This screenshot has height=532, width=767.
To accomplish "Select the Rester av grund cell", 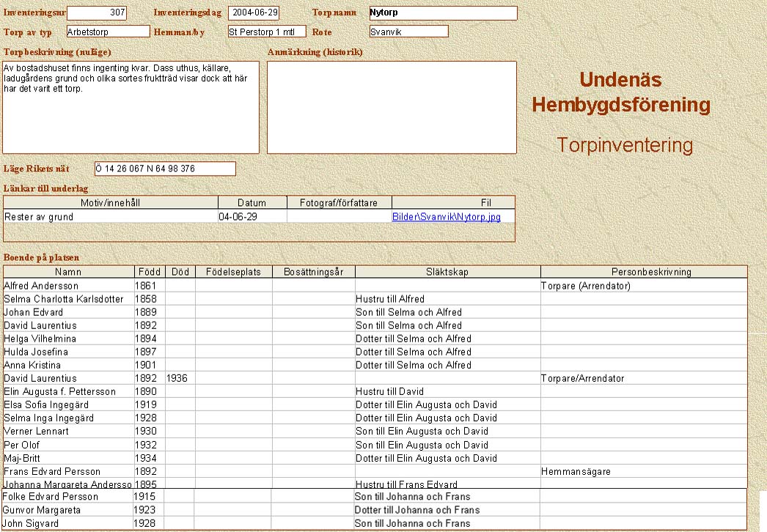I will 111,217.
